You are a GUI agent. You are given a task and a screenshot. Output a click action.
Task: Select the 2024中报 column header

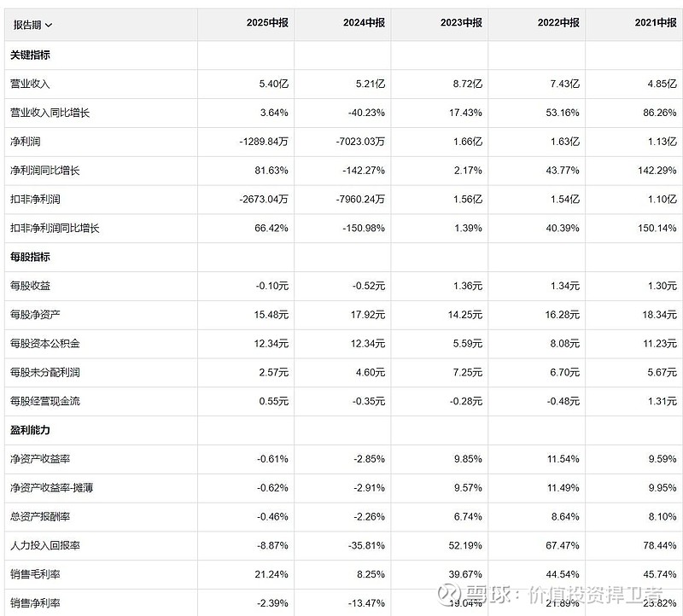[x=365, y=24]
